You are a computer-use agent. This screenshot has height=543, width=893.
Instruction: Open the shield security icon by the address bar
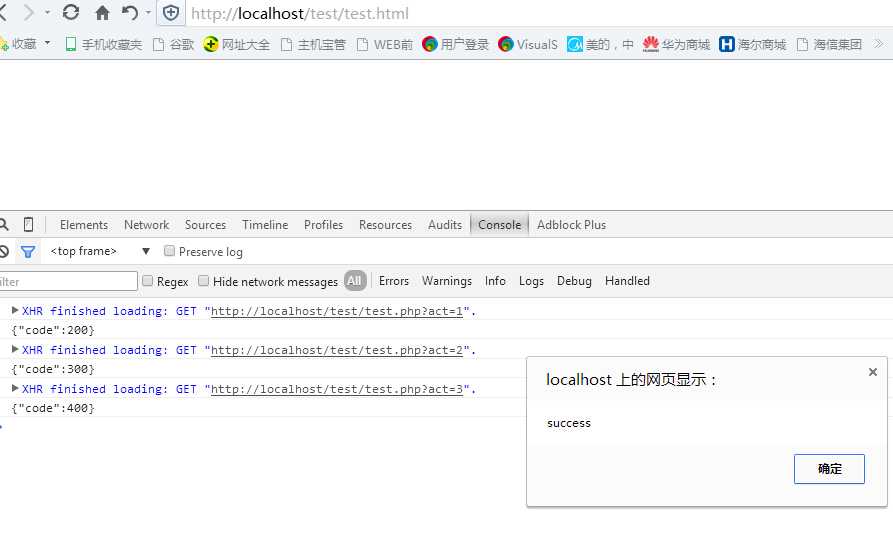[x=171, y=13]
